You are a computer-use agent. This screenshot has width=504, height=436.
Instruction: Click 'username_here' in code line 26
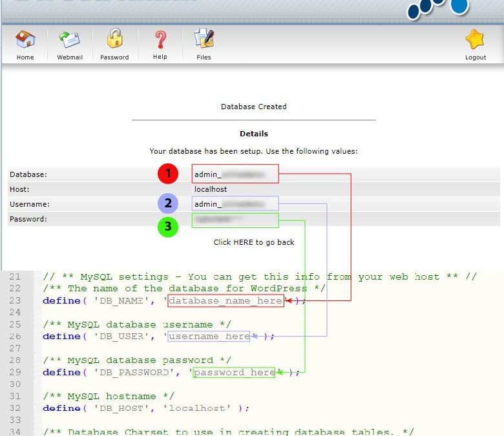click(209, 337)
